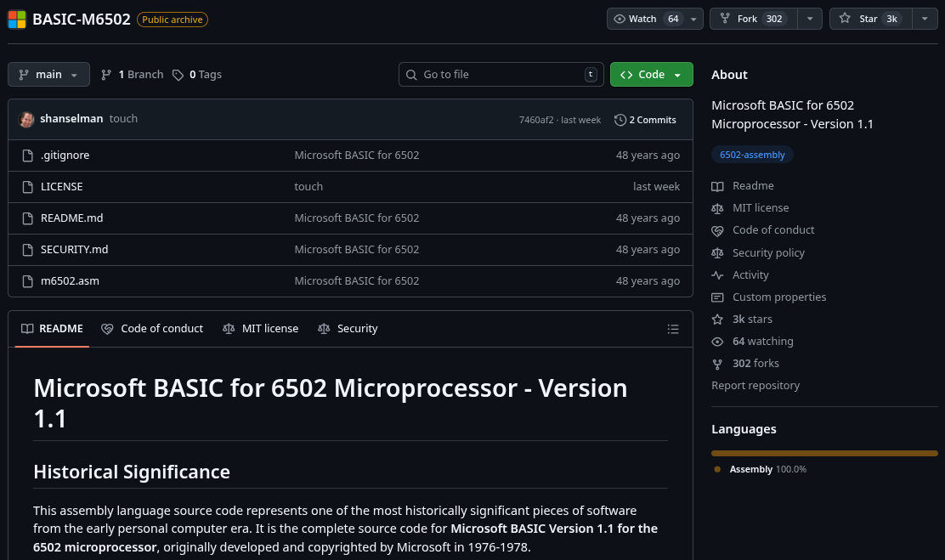The width and height of the screenshot is (945, 560).
Task: Open the '2 Commits' history link
Action: tap(651, 119)
